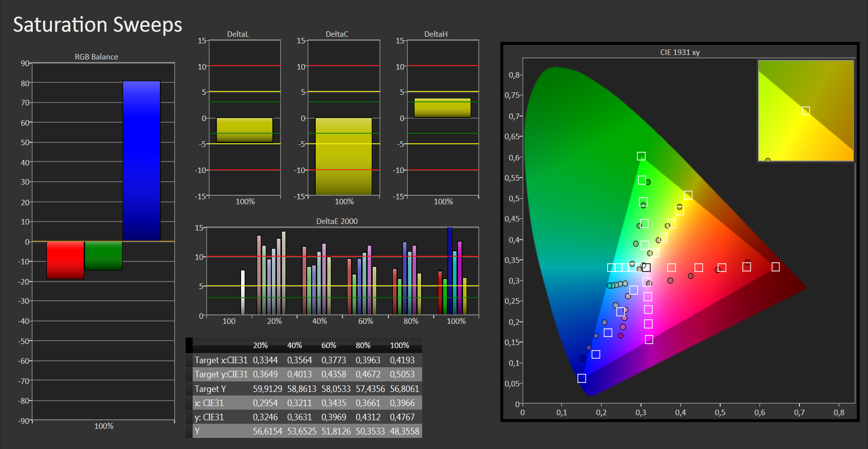Click the table cell showing 0,3564
The image size is (868, 449).
tap(300, 360)
